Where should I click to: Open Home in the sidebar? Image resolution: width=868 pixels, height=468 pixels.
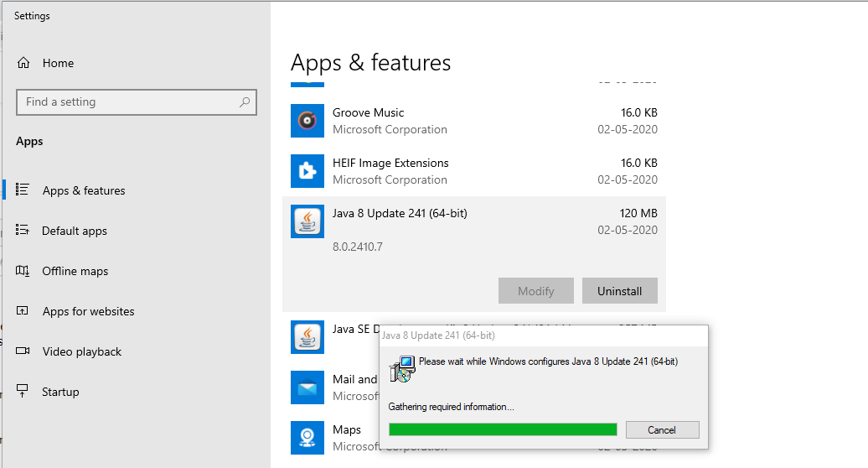tap(58, 63)
